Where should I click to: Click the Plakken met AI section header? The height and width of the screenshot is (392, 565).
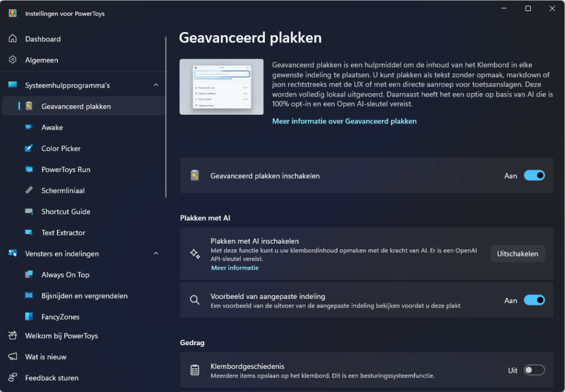pyautogui.click(x=205, y=218)
